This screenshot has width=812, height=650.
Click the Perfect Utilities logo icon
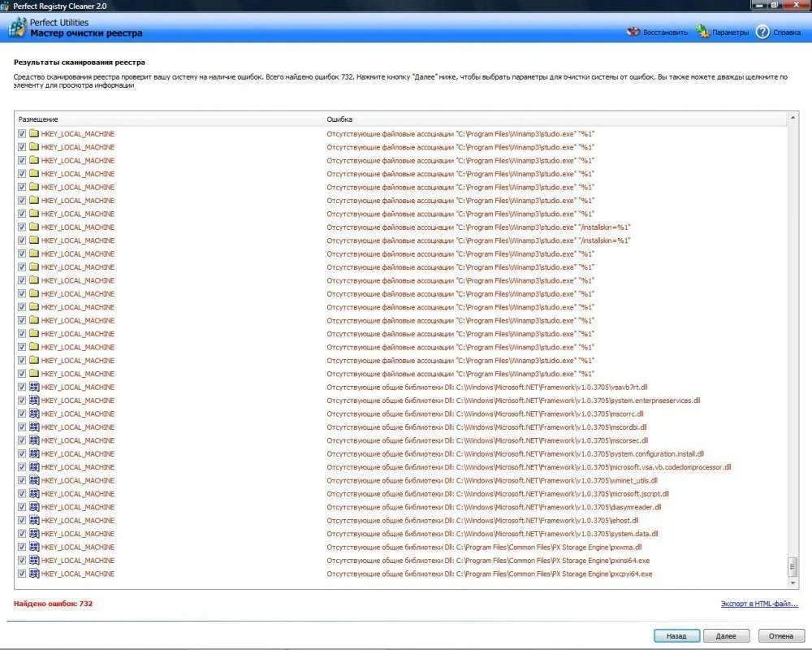(x=17, y=28)
